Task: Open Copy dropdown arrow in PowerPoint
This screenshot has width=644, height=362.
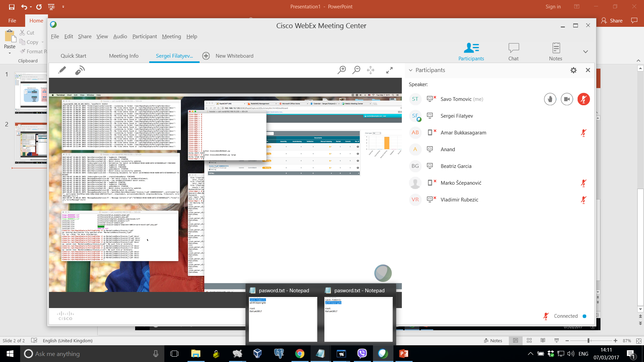Action: pyautogui.click(x=43, y=42)
